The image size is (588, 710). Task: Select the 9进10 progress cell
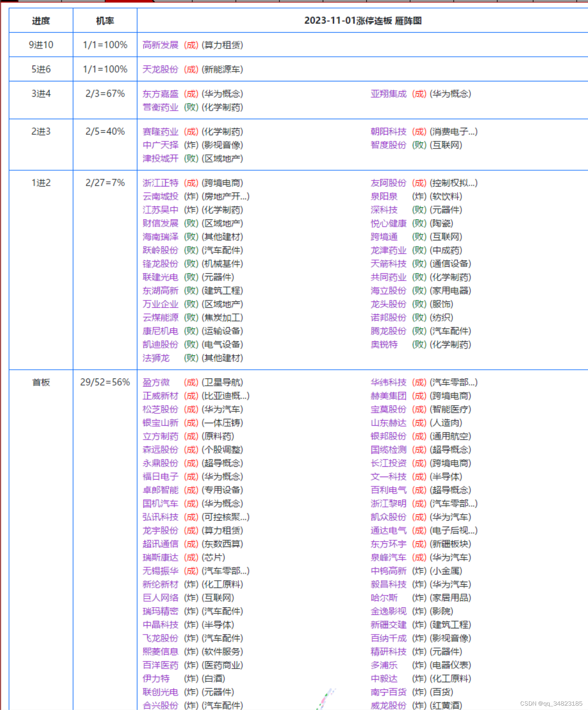point(41,45)
